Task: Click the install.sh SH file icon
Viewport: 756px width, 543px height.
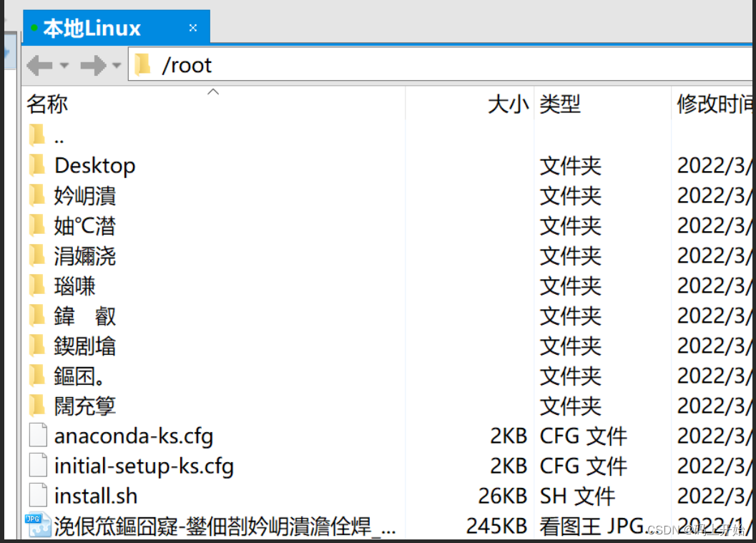Action: coord(38,496)
